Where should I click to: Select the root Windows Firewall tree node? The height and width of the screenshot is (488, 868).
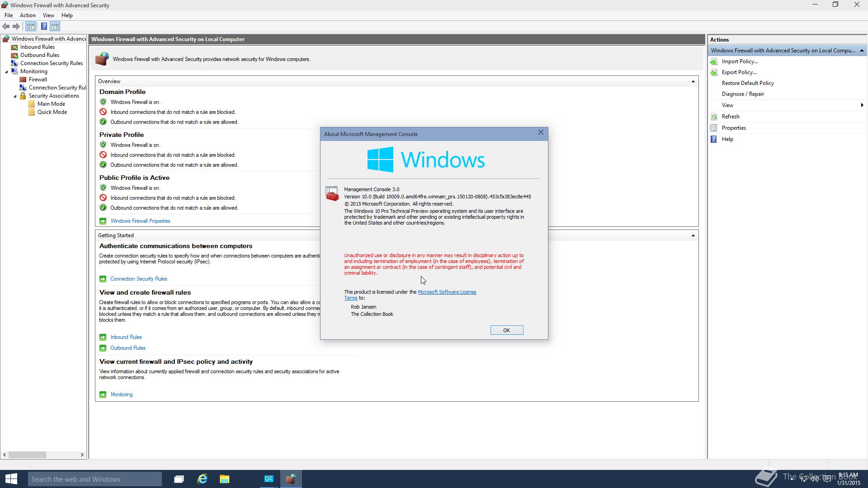click(48, 39)
